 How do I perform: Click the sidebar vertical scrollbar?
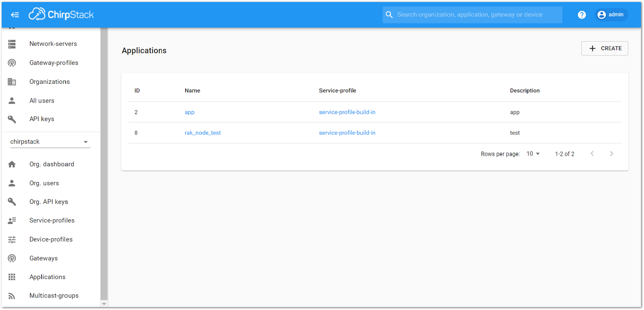(104, 164)
